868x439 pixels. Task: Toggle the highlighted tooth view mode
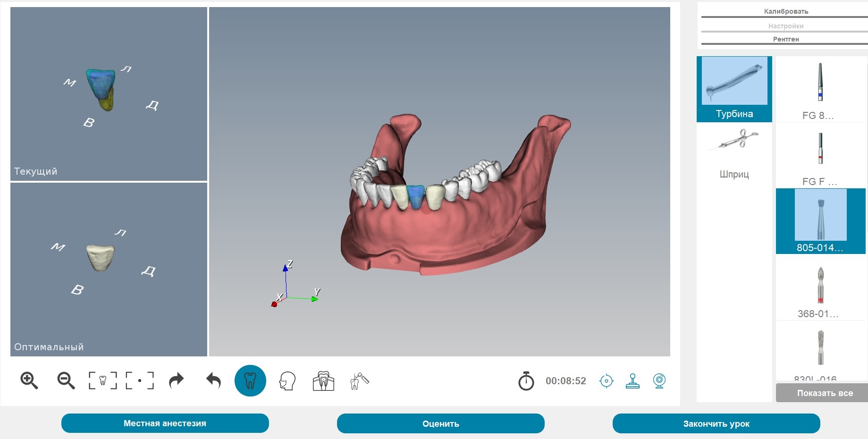click(x=250, y=380)
